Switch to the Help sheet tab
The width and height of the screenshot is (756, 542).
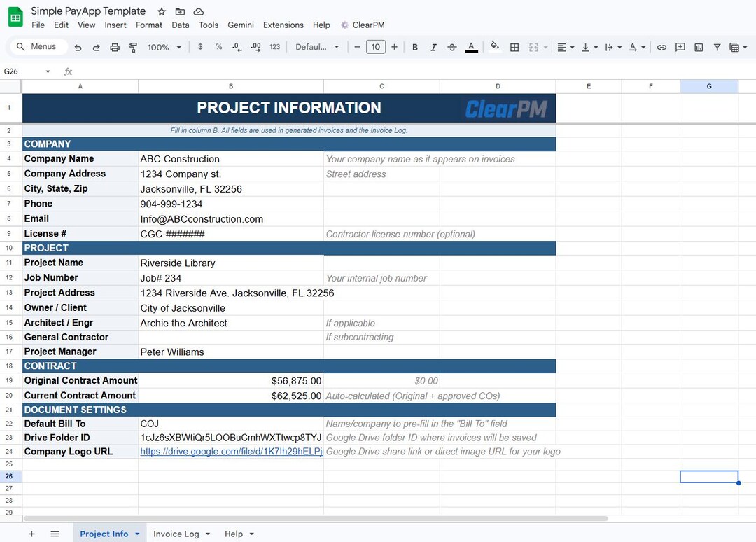tap(233, 534)
